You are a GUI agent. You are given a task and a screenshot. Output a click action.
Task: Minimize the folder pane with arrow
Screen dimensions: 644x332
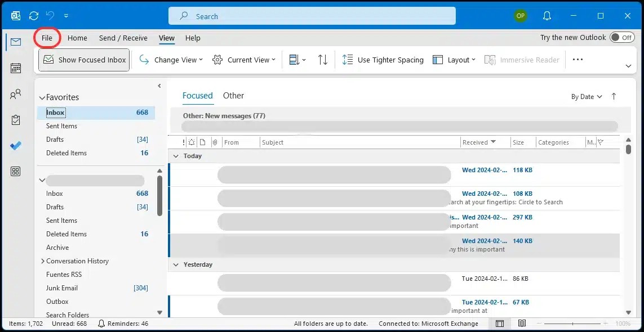pos(159,86)
